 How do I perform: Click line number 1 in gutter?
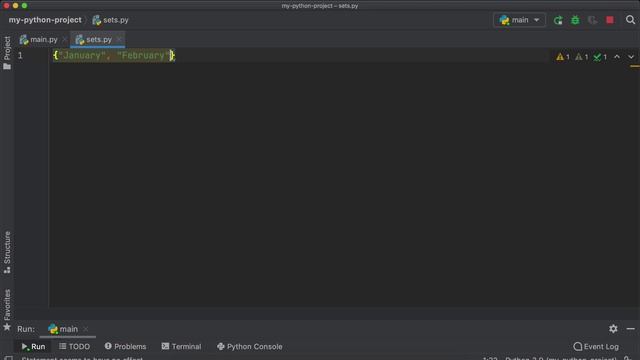point(20,56)
